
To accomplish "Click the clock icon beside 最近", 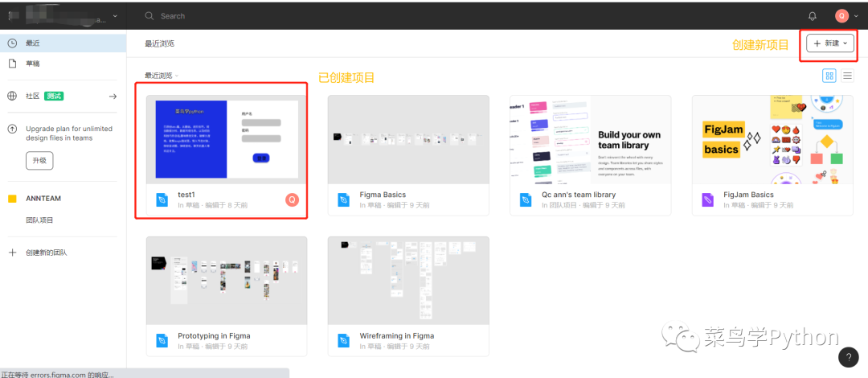I will (x=12, y=43).
